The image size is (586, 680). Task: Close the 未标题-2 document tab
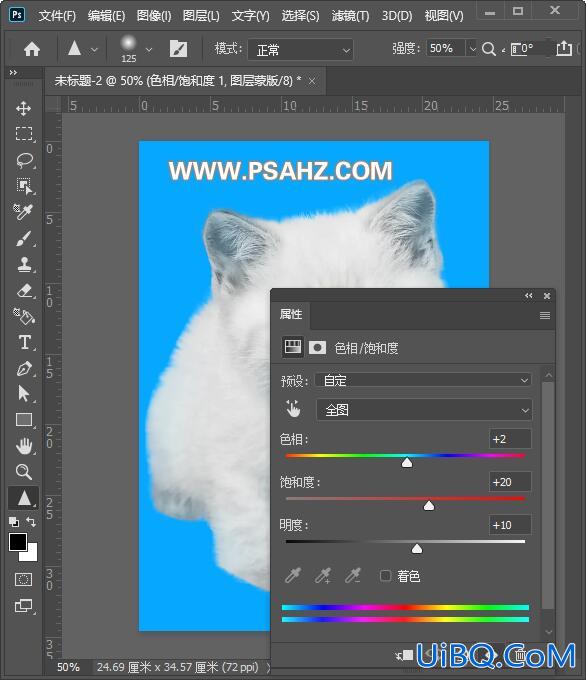click(x=312, y=81)
